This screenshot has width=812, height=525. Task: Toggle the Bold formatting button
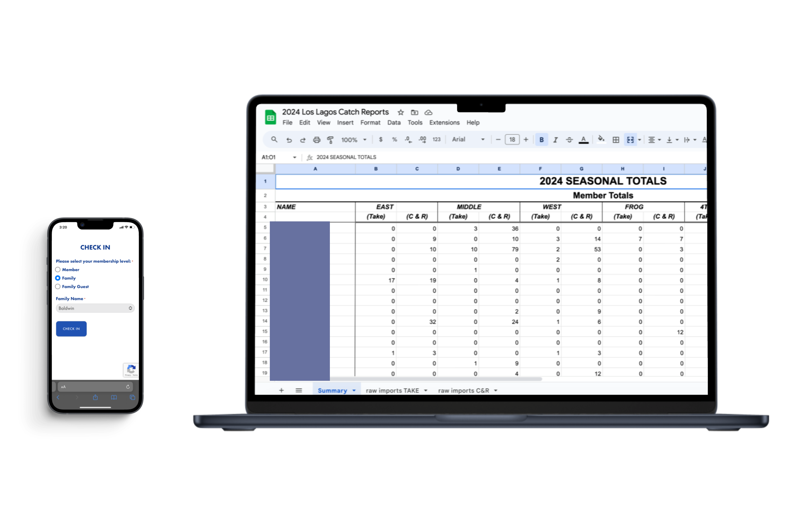pos(541,140)
